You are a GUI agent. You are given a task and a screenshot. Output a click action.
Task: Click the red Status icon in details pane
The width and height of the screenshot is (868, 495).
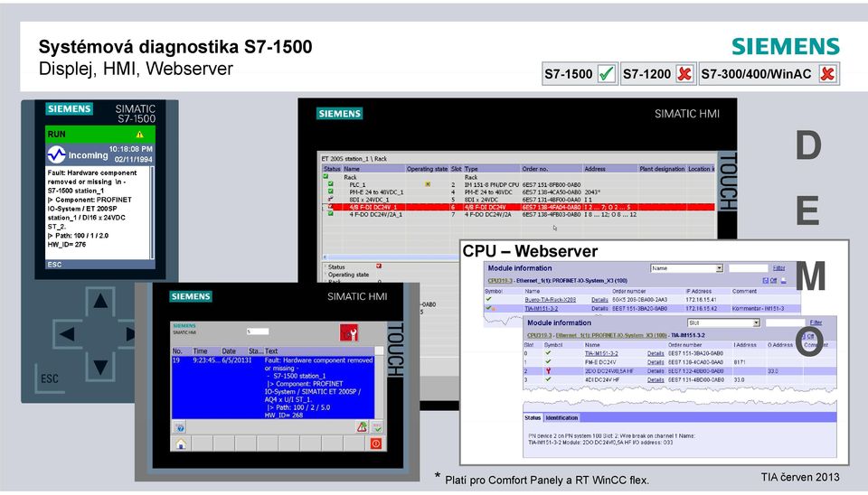(x=379, y=266)
